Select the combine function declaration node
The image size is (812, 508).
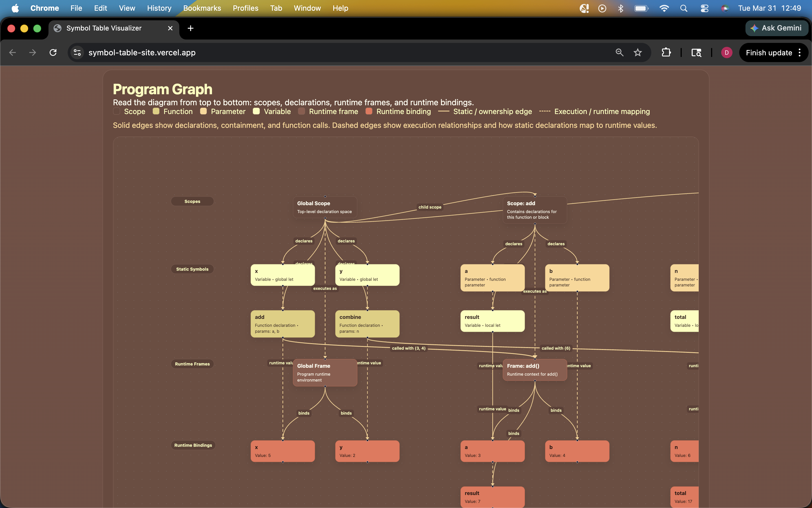click(367, 323)
